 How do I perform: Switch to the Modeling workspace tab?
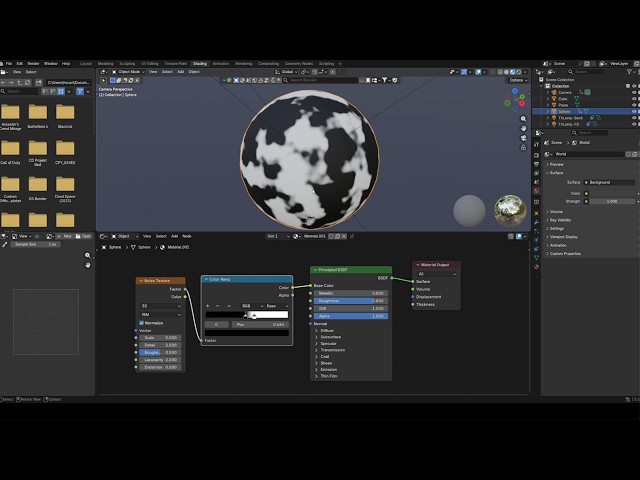pos(105,64)
